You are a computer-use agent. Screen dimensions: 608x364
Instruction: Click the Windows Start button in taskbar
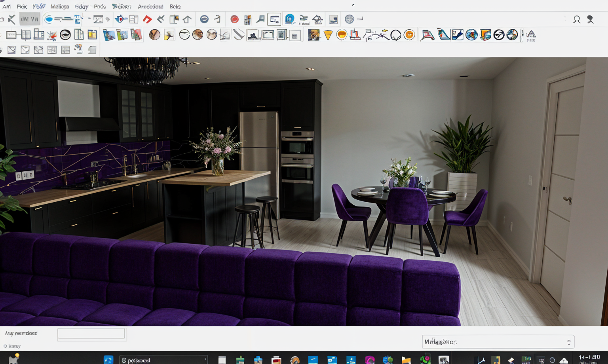pos(108,360)
